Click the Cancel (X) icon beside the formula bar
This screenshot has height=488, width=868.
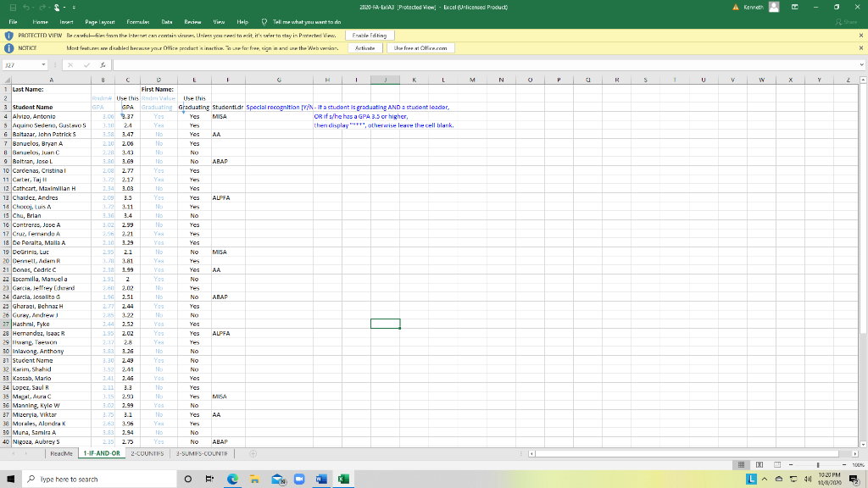tap(70, 65)
